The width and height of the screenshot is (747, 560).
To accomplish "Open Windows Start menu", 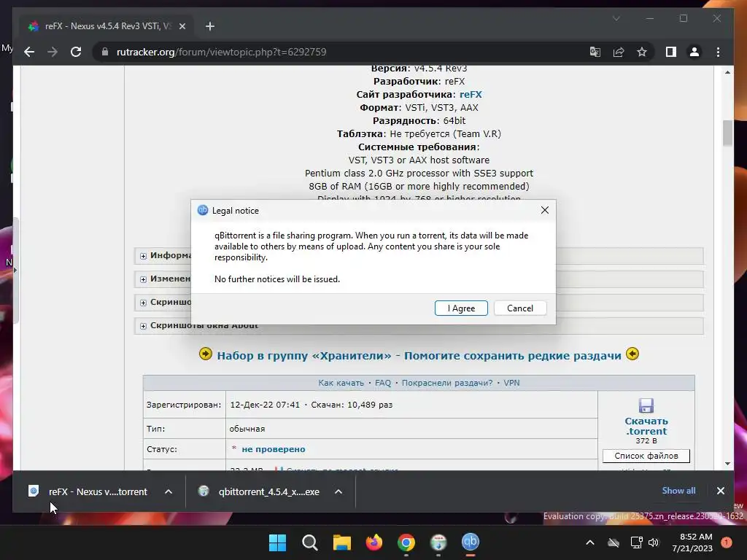I will (277, 542).
